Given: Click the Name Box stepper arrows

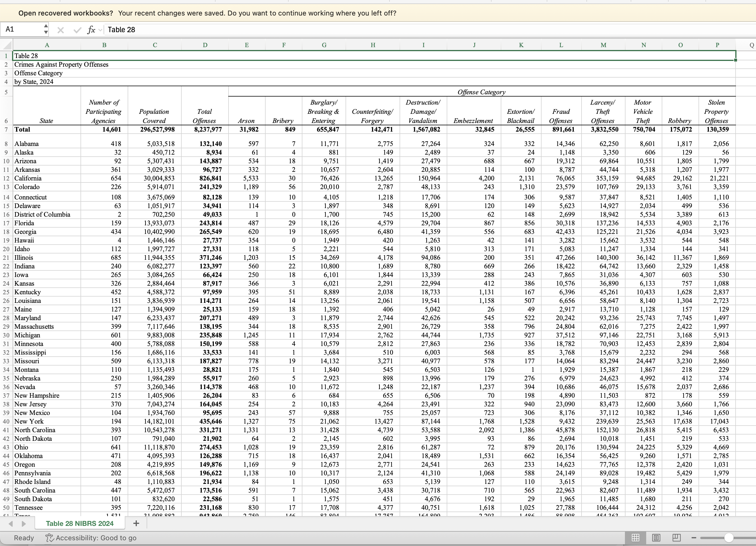Looking at the screenshot, I should pos(46,29).
